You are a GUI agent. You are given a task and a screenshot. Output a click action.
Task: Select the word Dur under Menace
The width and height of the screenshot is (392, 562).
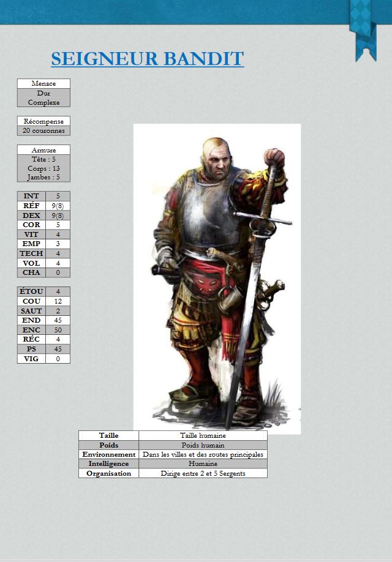coord(43,93)
